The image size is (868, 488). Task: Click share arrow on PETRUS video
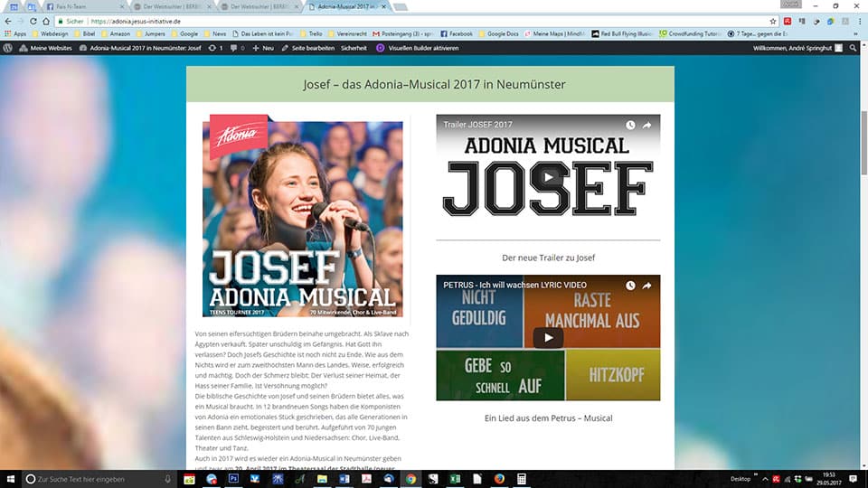click(646, 286)
